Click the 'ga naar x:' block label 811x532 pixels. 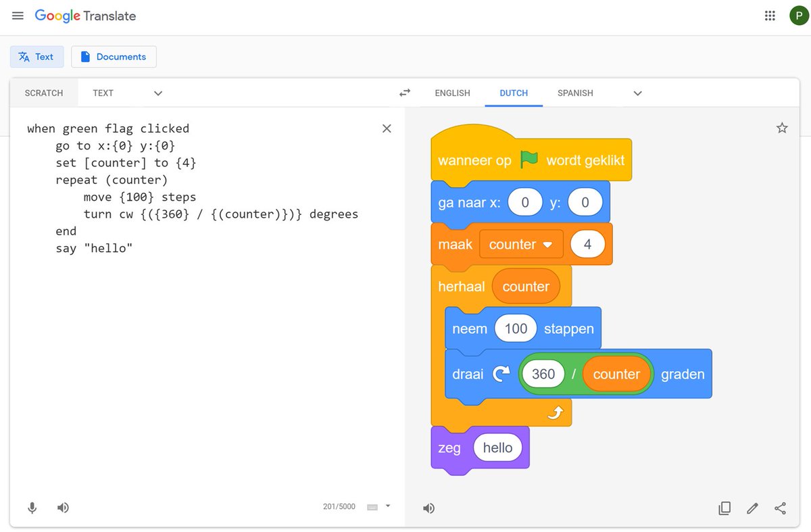pyautogui.click(x=469, y=203)
